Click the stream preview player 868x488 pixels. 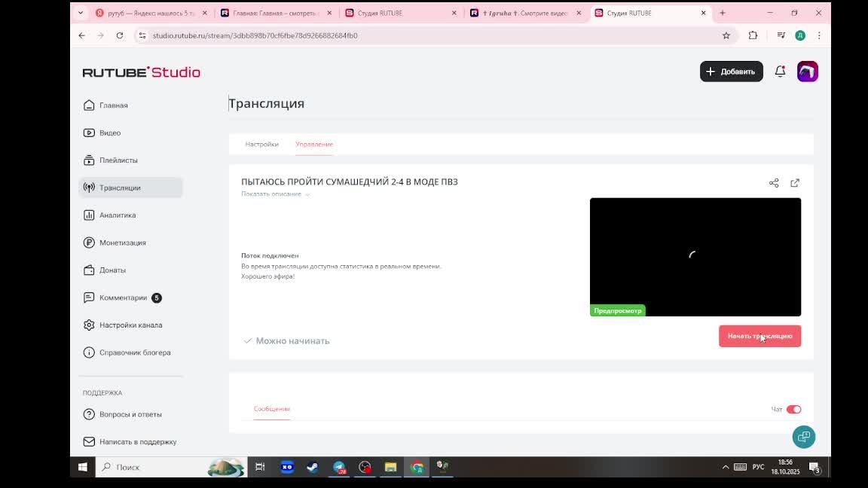[695, 258]
